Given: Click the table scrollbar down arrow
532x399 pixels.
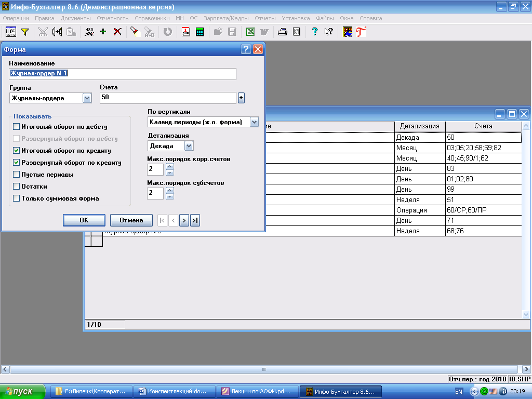Looking at the screenshot, I should [x=526, y=314].
